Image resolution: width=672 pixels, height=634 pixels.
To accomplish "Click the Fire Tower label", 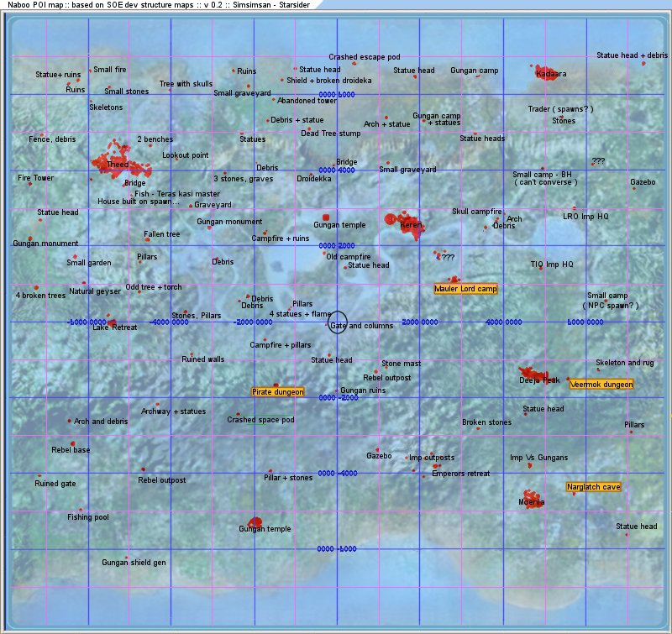I will 35,178.
